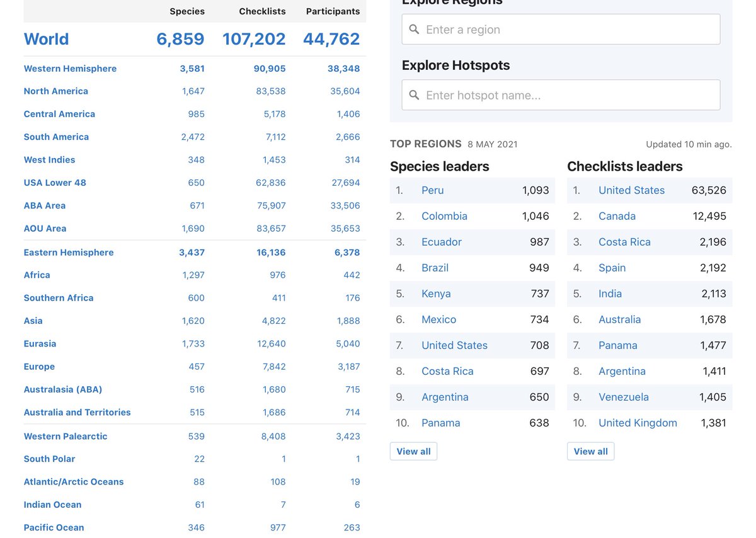
Task: Click the Checklists column header
Action: click(x=262, y=11)
